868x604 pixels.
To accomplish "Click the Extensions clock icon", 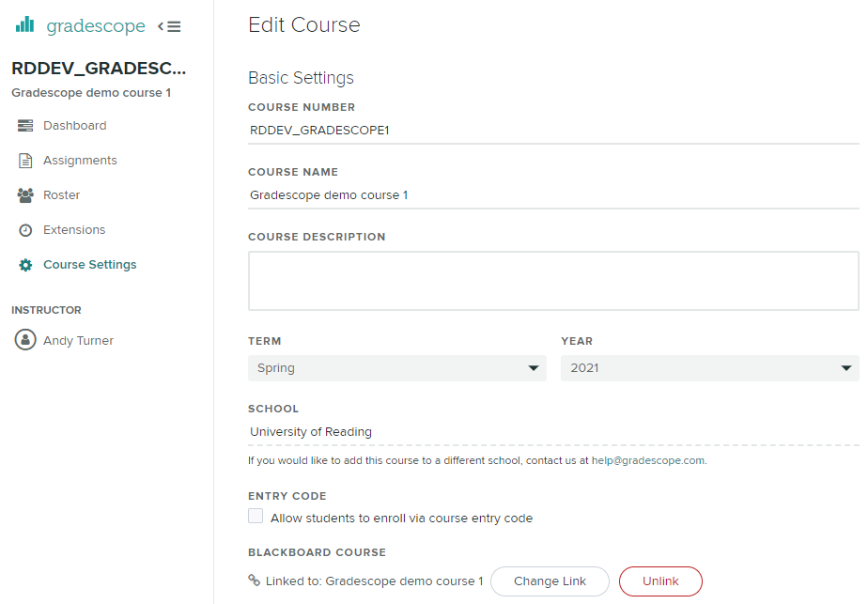I will tap(25, 230).
